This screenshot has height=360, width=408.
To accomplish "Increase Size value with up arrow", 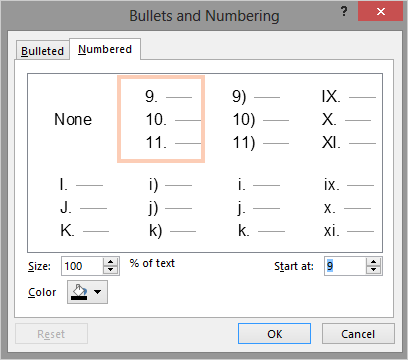I will 110,262.
